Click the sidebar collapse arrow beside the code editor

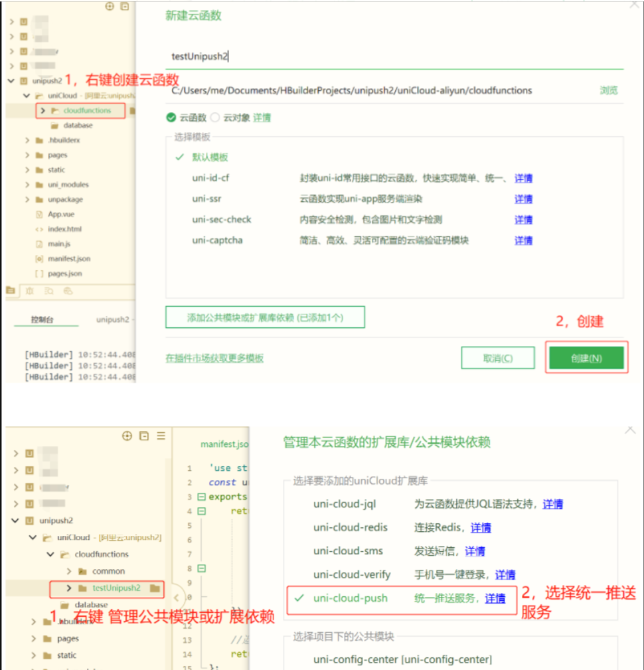tap(176, 596)
